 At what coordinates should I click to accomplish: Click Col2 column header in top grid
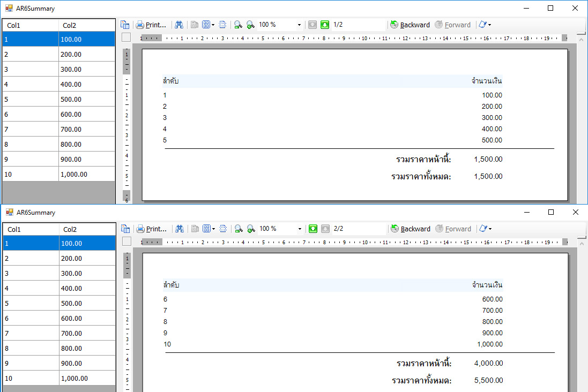[x=86, y=25]
